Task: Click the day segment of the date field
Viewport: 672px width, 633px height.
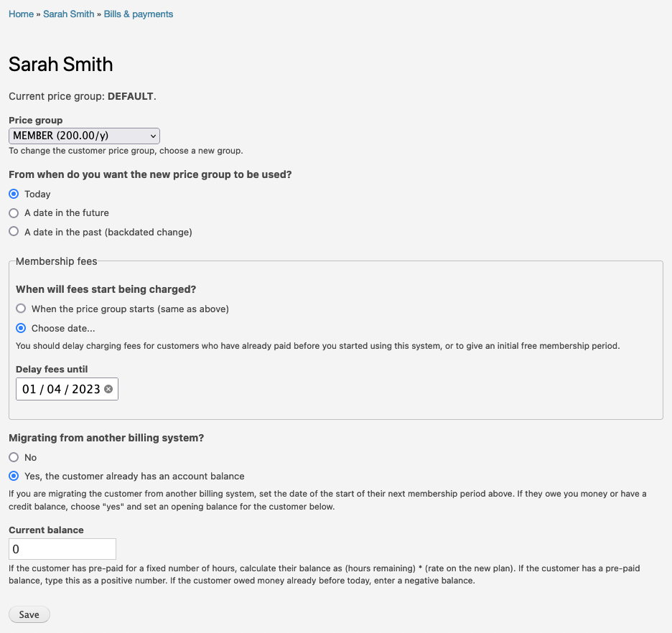Action: [29, 389]
